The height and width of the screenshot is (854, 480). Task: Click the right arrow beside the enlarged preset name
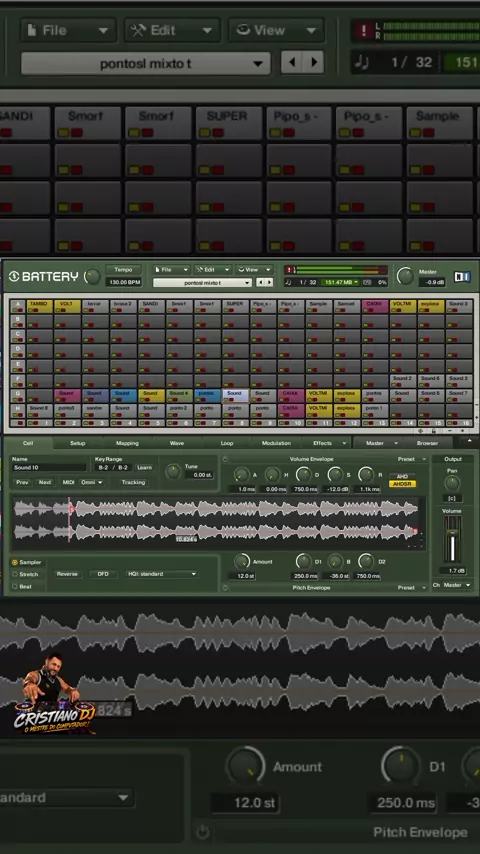pos(314,62)
